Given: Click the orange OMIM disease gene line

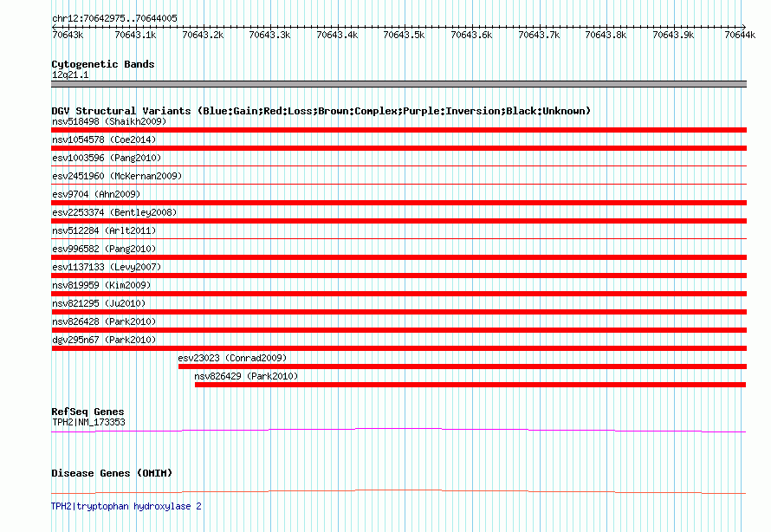Looking at the screenshot, I should click(398, 491).
